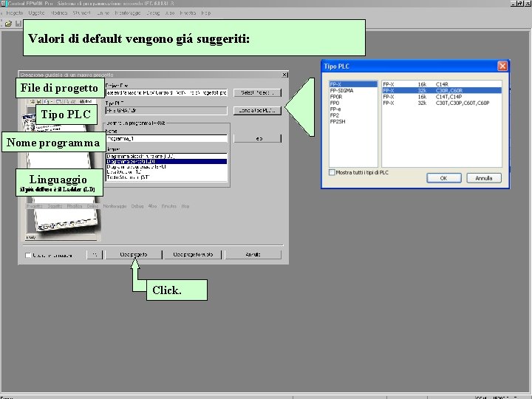Screen dimensions: 532x399
Task: Enable Mostra tutti i tipi di PLC checkbox
Action: pos(332,172)
